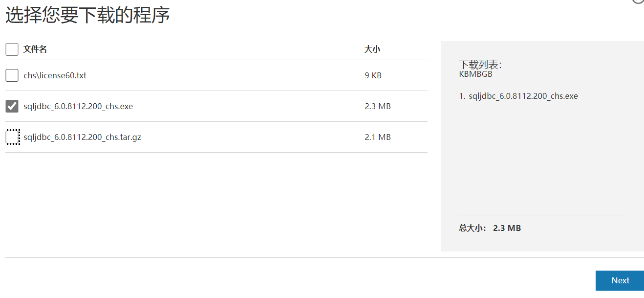
Task: Click item 1 in the download list
Action: pyautogui.click(x=518, y=96)
